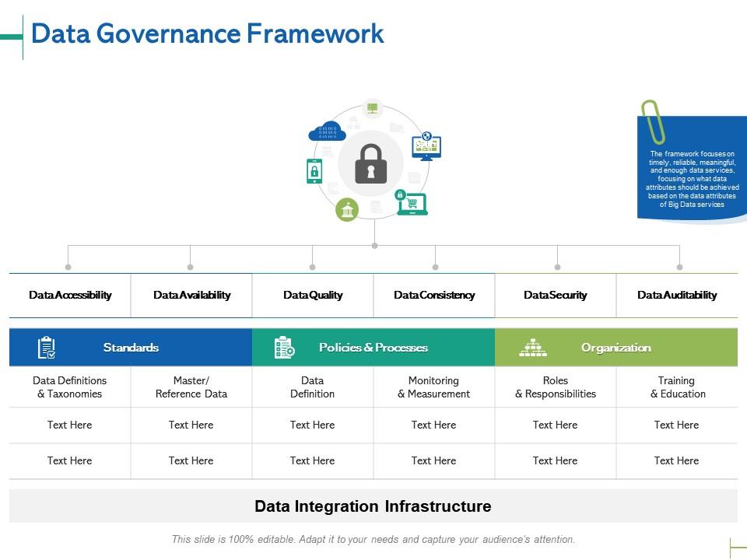Click the Data Security heading

[x=556, y=296]
